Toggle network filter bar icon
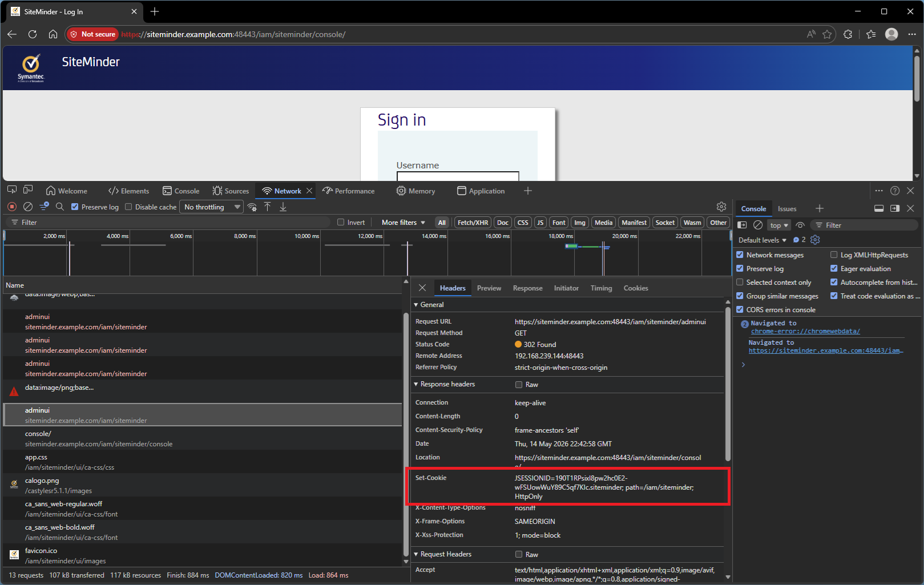Screen dimensions: 924x585 (x=44, y=207)
